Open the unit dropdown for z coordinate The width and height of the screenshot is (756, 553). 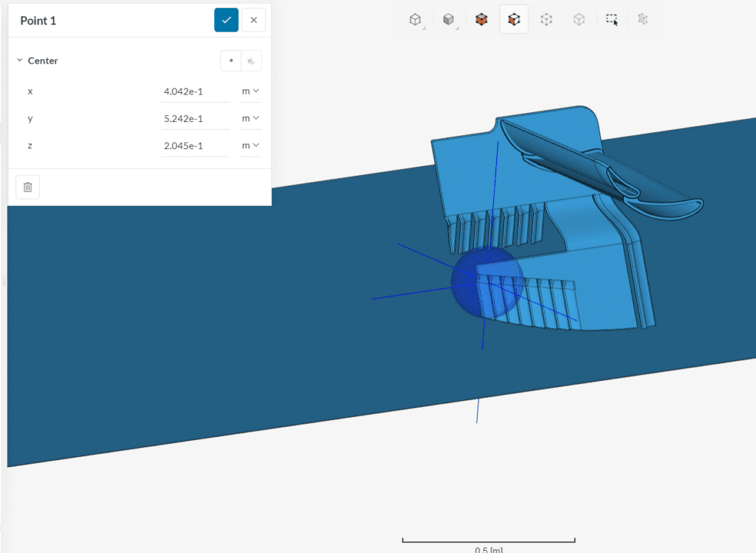click(250, 145)
